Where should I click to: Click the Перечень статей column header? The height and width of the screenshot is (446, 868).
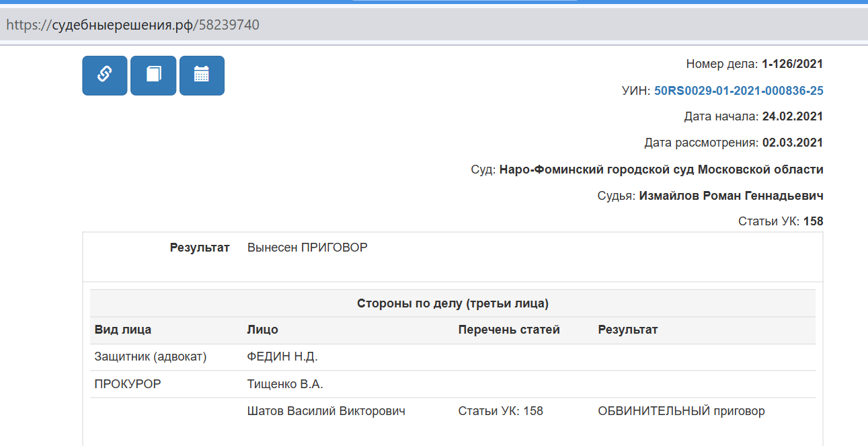(x=509, y=330)
